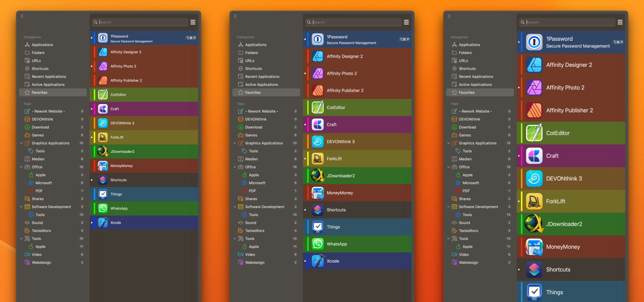The image size is (644, 302).
Task: Select Shortcuts category in right window sidebar
Action: [x=480, y=68]
